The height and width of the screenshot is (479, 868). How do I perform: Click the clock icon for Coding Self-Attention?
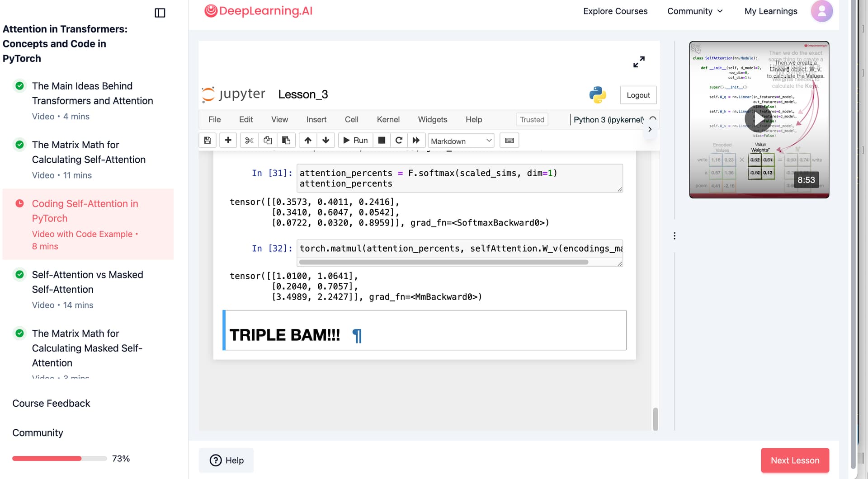20,203
